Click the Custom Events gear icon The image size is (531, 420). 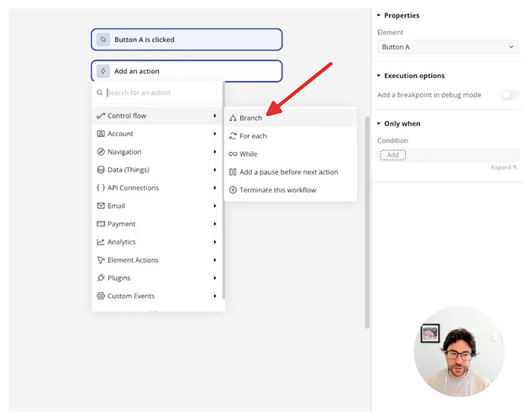coord(101,296)
